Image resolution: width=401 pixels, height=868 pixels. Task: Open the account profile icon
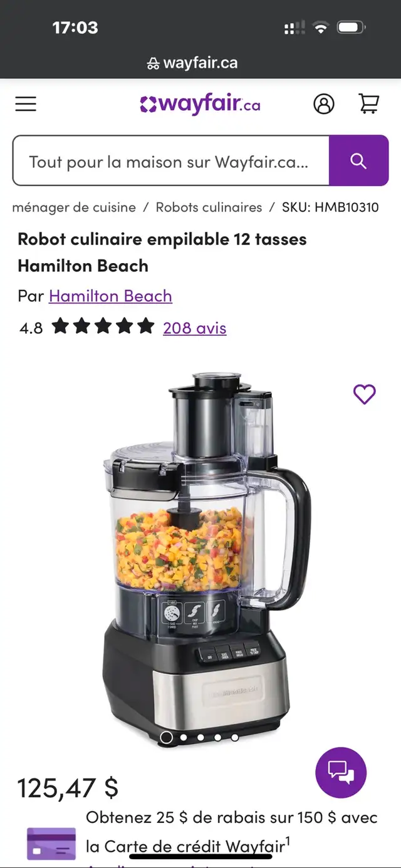coord(324,104)
